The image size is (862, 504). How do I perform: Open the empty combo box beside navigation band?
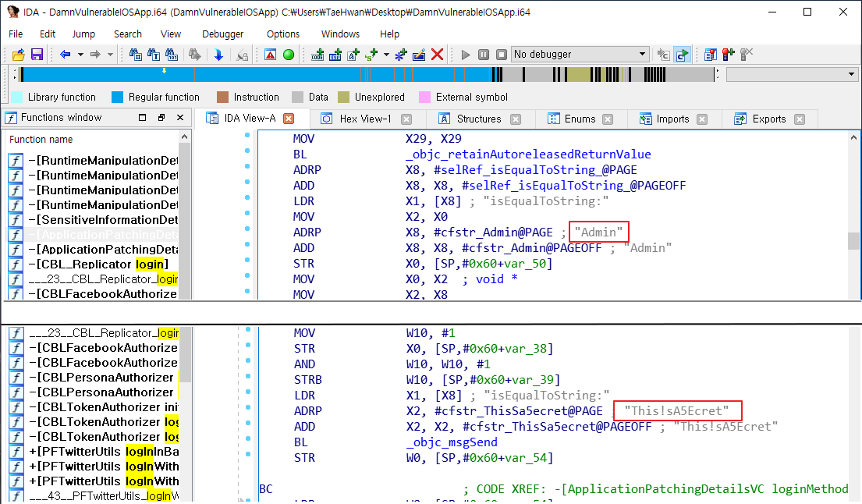(x=792, y=74)
